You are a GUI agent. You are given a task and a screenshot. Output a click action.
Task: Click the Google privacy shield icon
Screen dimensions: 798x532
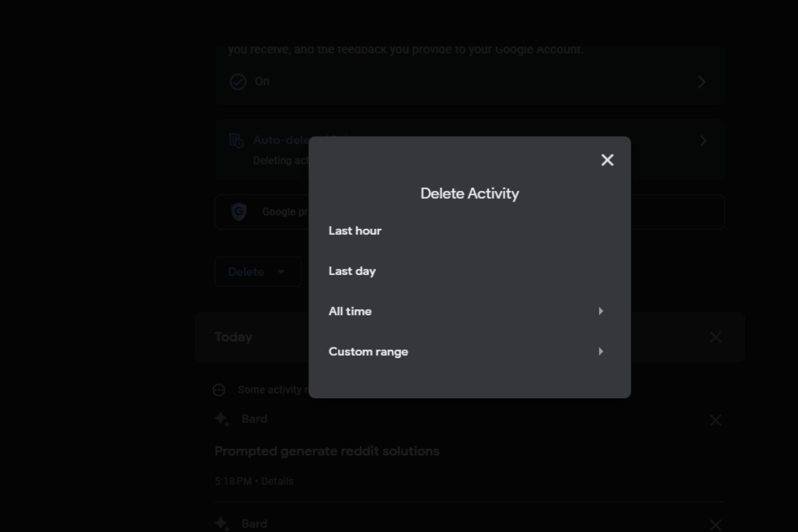pos(239,212)
